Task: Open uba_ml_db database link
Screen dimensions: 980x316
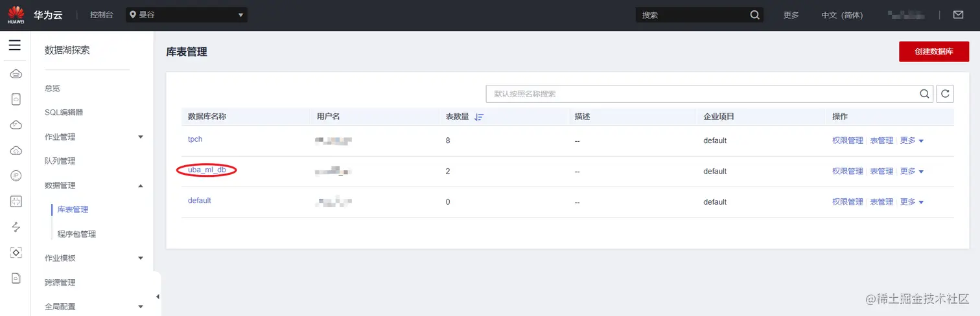Action: [207, 170]
